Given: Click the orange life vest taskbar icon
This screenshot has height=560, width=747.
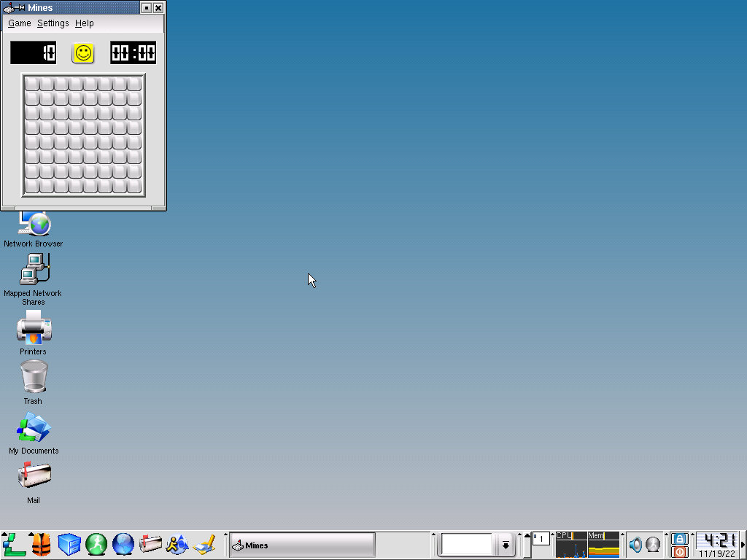Looking at the screenshot, I should point(41,544).
